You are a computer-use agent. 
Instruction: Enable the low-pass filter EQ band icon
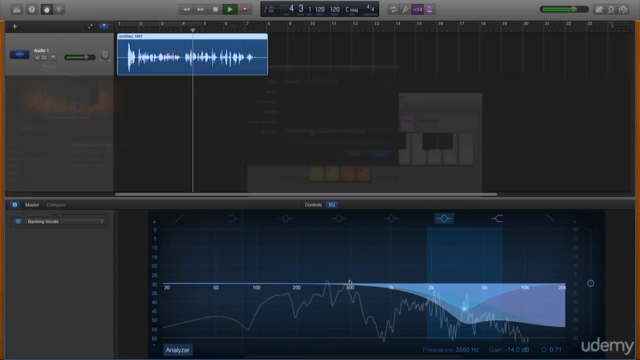549,219
